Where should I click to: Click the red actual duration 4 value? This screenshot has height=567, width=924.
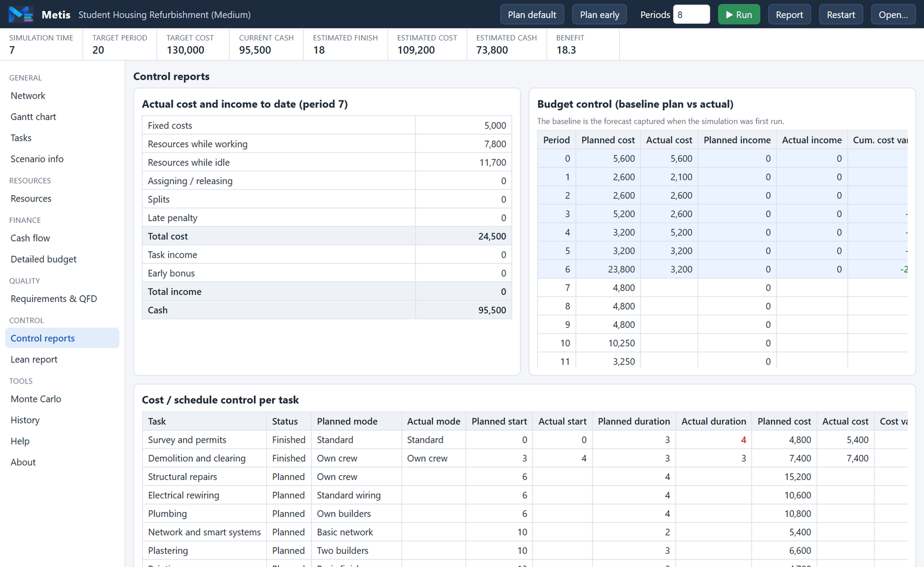pyautogui.click(x=743, y=439)
